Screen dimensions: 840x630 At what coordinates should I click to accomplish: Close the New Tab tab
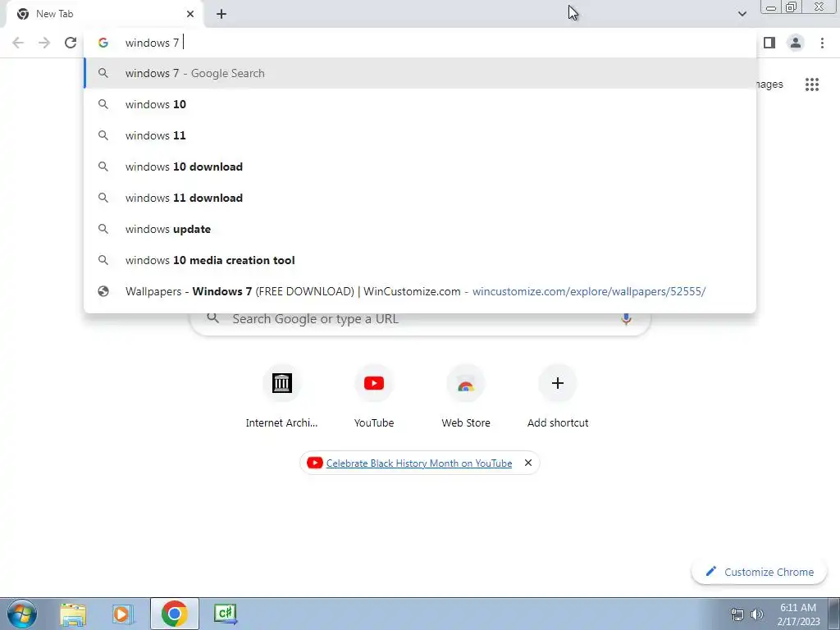click(190, 14)
